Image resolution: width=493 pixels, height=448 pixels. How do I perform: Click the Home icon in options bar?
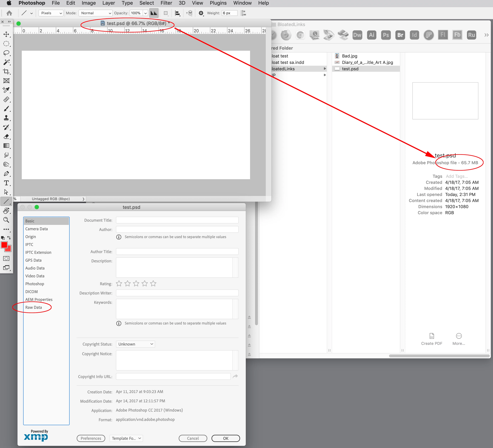tap(9, 13)
